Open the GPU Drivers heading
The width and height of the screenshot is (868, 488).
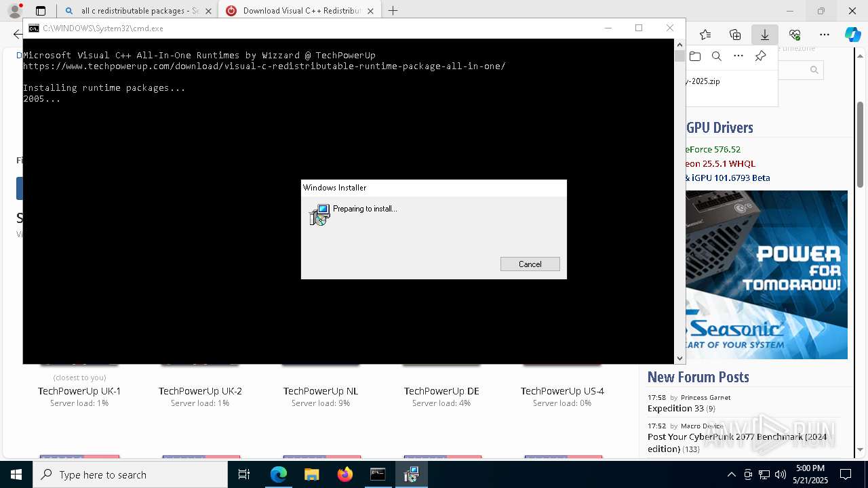click(719, 127)
